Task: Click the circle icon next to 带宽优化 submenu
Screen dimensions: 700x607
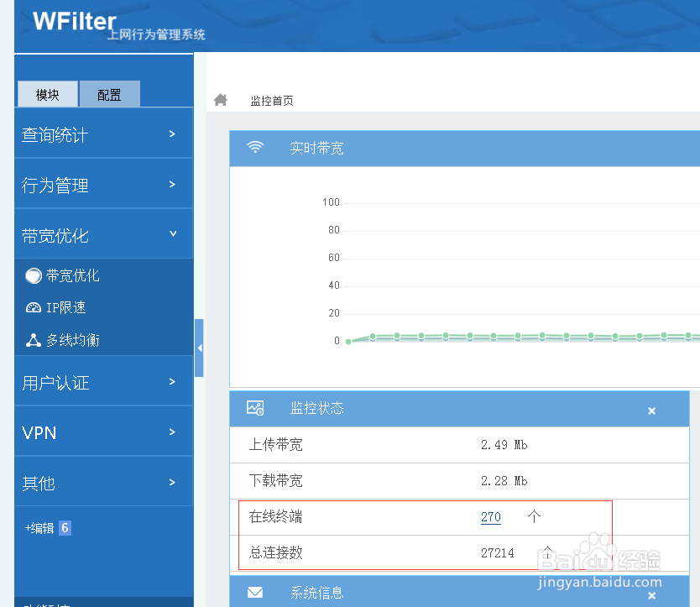Action: click(x=34, y=275)
